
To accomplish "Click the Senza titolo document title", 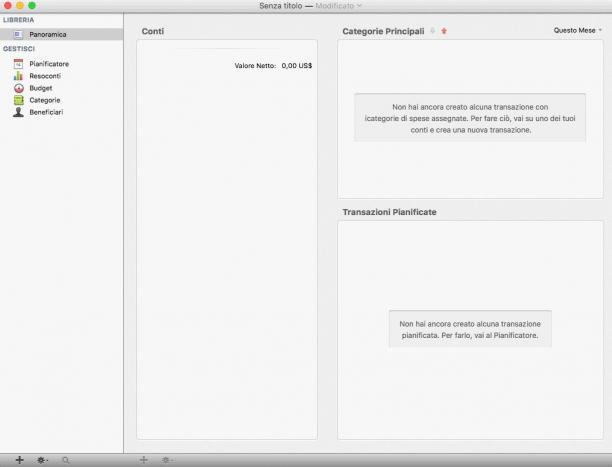I will [x=281, y=6].
